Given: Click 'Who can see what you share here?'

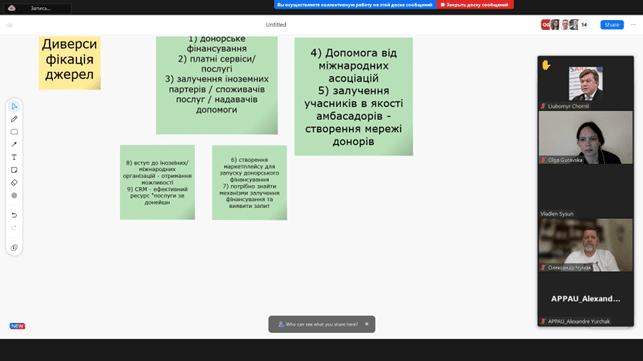Looking at the screenshot, I should tap(322, 324).
